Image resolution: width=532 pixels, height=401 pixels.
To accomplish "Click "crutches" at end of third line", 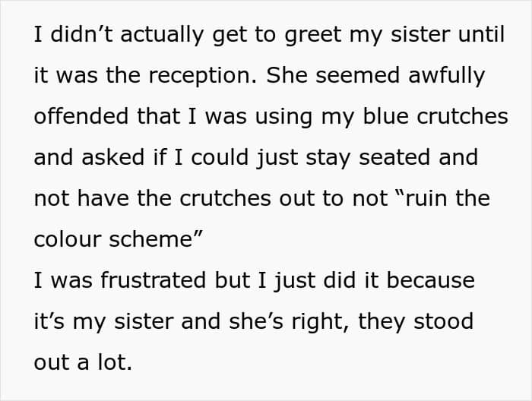I will pos(462,116).
